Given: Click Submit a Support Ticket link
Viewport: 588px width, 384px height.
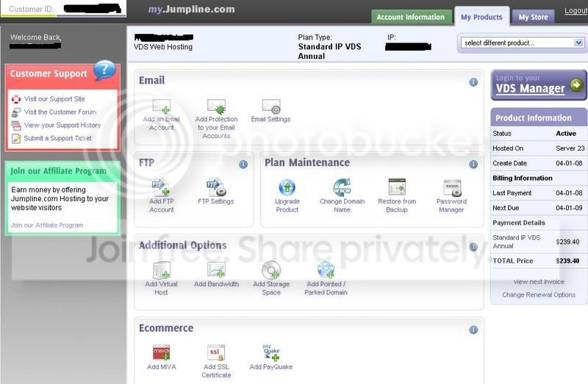Looking at the screenshot, I should (58, 138).
